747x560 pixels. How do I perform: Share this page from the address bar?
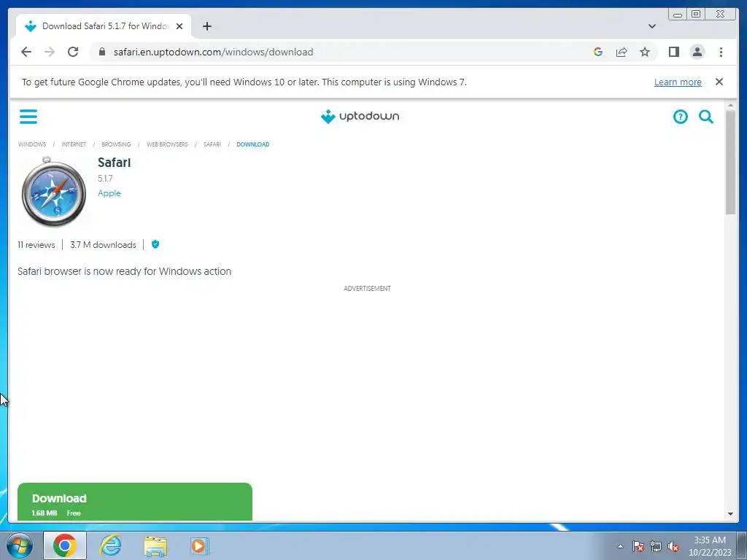622,52
